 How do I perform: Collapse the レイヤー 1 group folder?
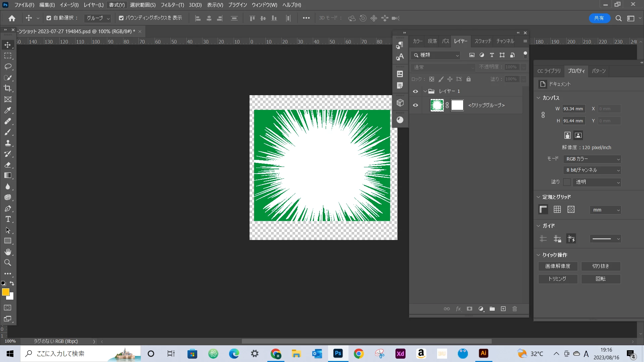coord(425,91)
